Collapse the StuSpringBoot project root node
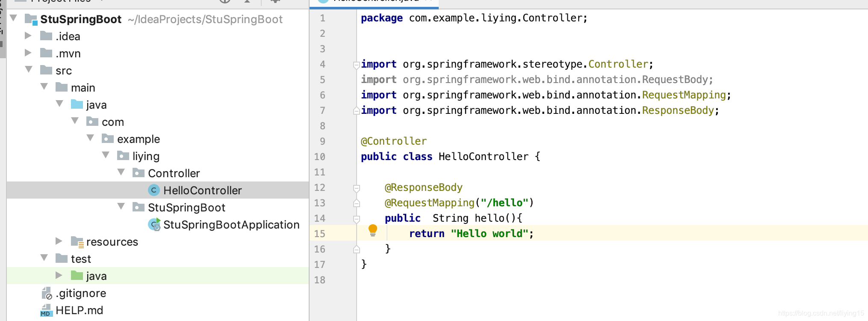The height and width of the screenshot is (321, 868). [14, 18]
